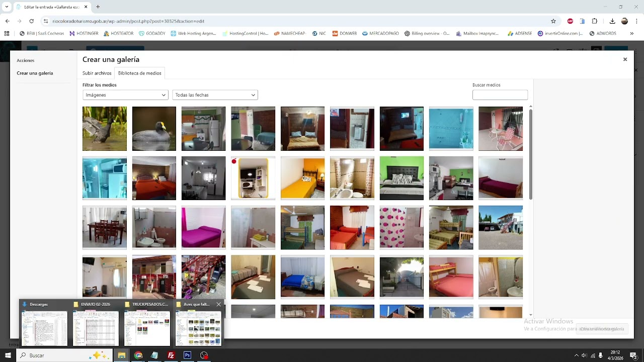
Task: Select the pink polka-dot shower curtain thumbnail
Action: [401, 228]
